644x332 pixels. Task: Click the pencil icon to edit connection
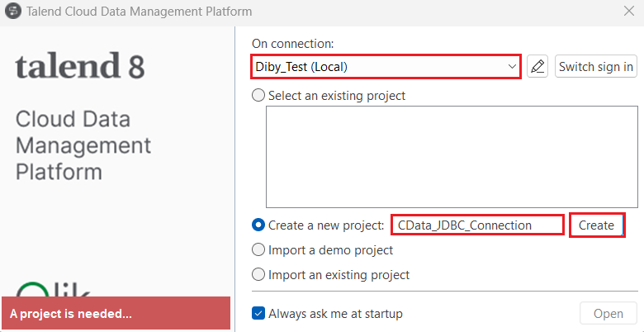[x=537, y=67]
